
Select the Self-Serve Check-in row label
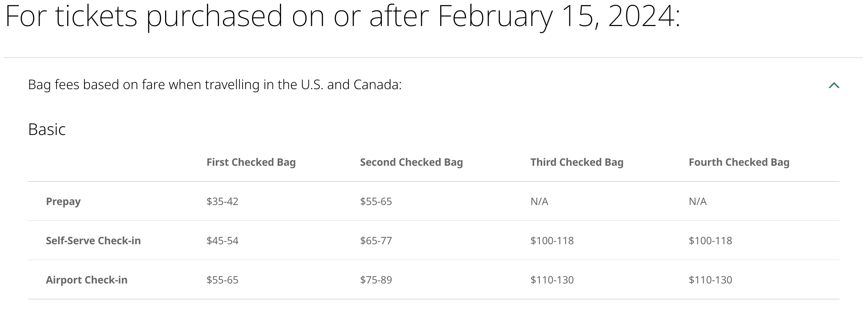[x=93, y=241]
